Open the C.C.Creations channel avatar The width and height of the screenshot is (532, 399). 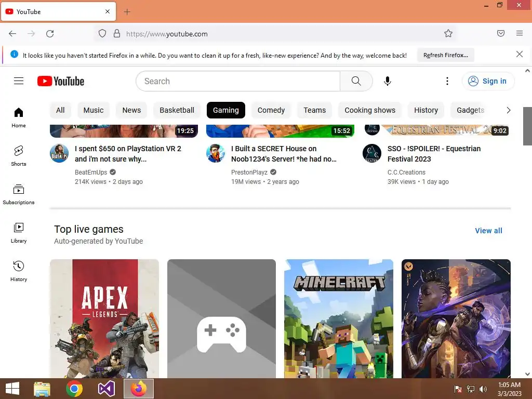point(372,153)
